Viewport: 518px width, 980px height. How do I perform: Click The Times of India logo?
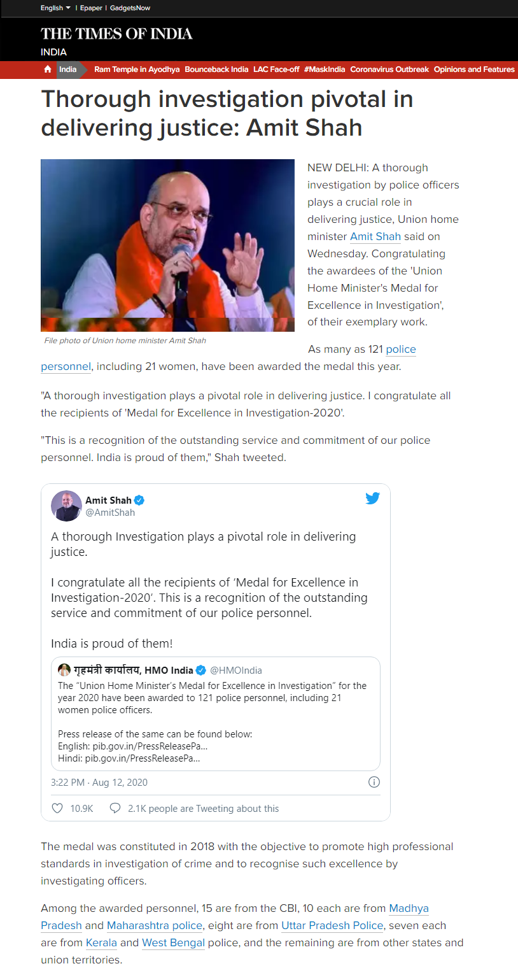(x=116, y=34)
